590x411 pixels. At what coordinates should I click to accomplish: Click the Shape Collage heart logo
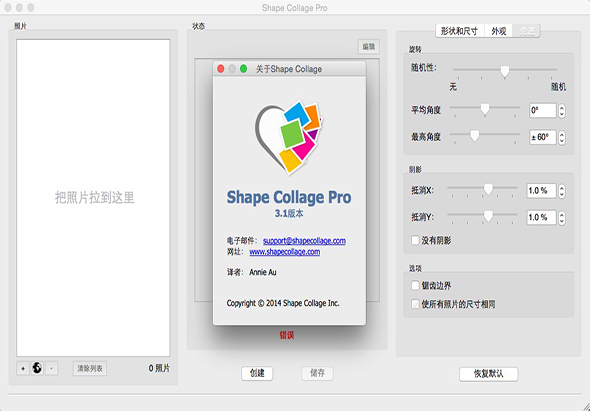[x=289, y=137]
